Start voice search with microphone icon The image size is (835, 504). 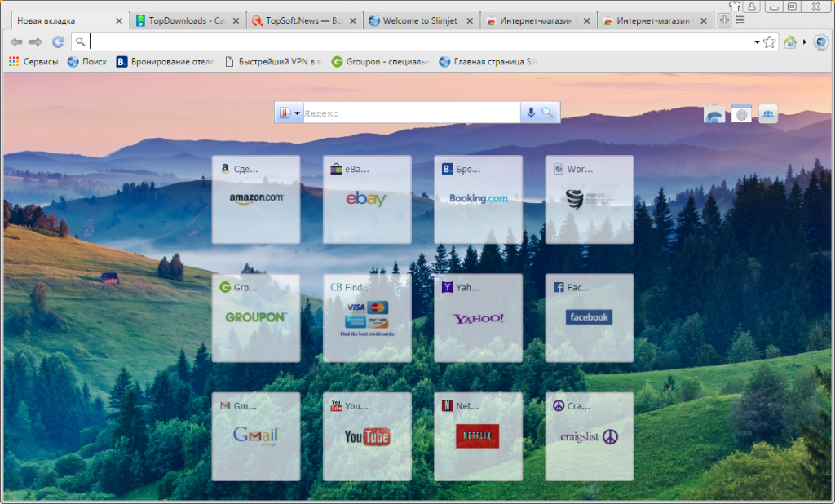click(x=531, y=113)
